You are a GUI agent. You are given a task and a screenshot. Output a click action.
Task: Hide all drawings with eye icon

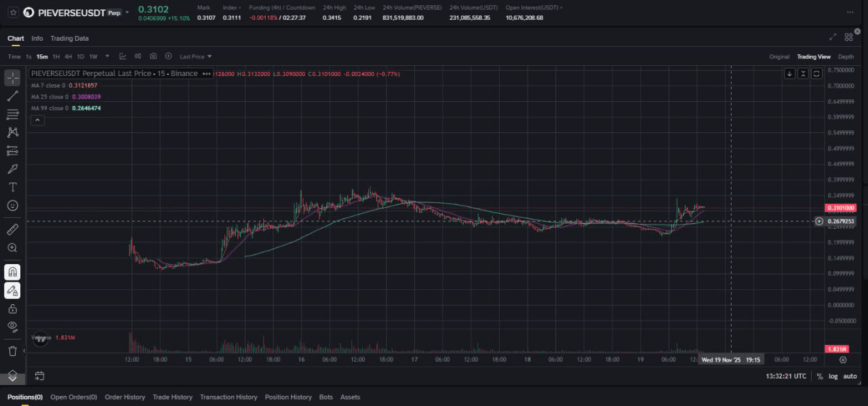[12, 327]
